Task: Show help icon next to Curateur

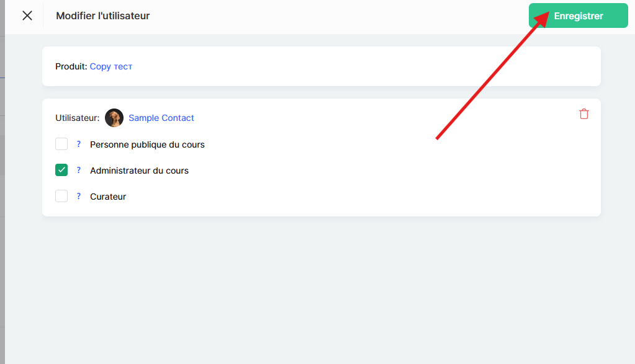Action: pos(79,196)
